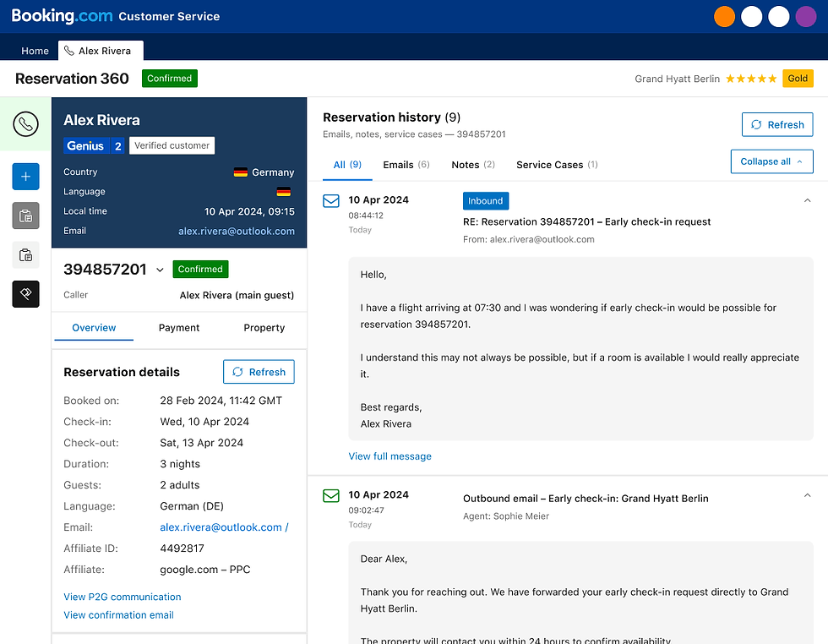Click the Affiliate ID value 4492817
The image size is (828, 644).
182,548
